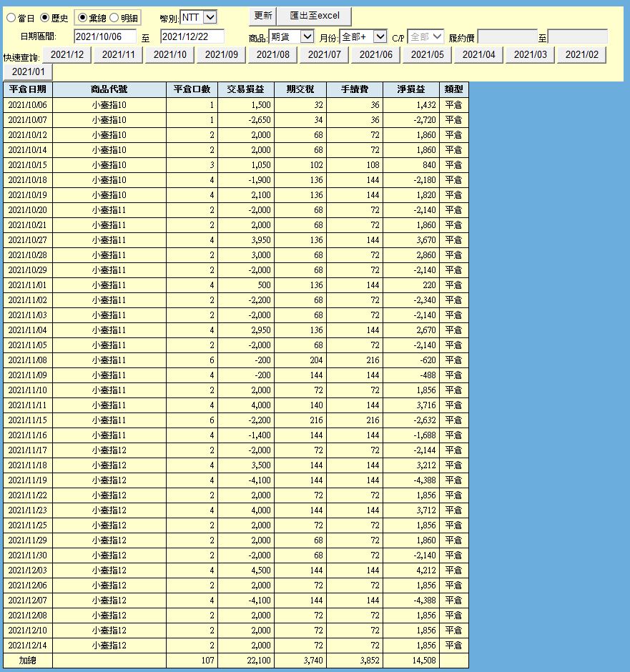Click 匯出至excel export button
630x672 pixels.
click(315, 16)
